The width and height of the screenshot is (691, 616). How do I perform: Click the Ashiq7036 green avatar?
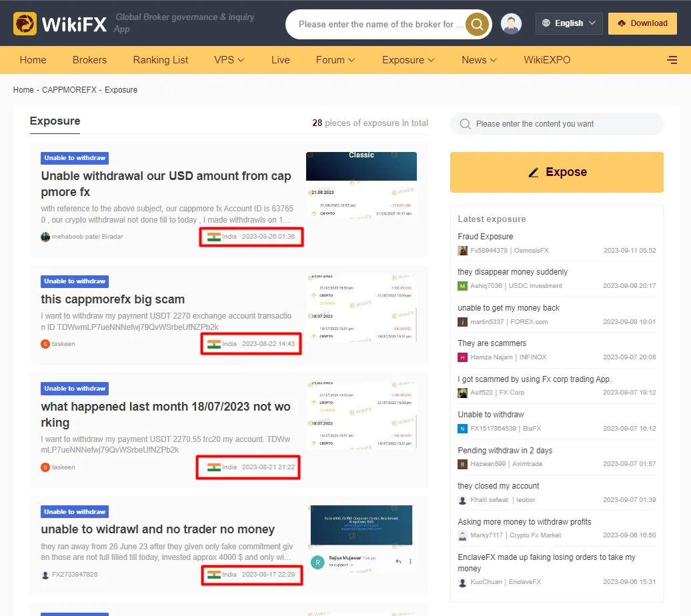click(x=462, y=286)
